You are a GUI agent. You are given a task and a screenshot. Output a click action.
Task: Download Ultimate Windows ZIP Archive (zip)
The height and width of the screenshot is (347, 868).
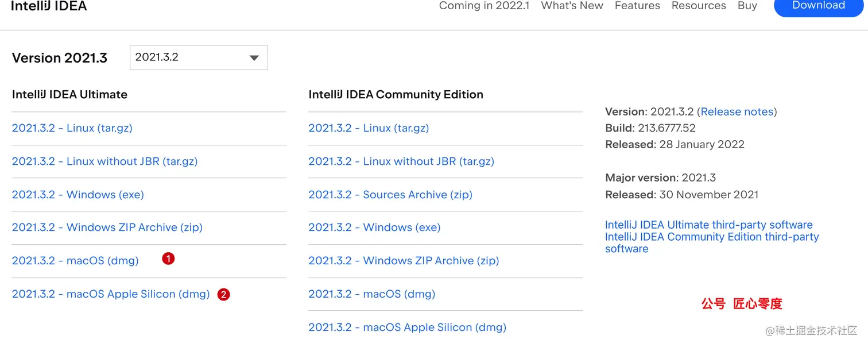(107, 228)
